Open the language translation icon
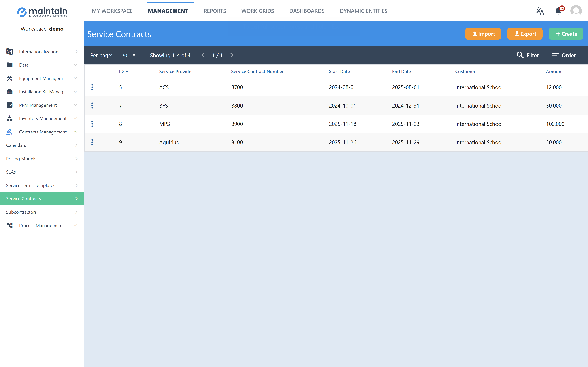Image resolution: width=588 pixels, height=367 pixels. pos(539,11)
